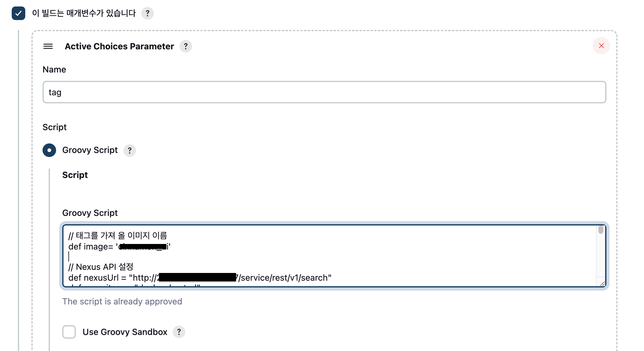
Task: Click the script textarea scrollbar thumb
Action: pyautogui.click(x=601, y=230)
